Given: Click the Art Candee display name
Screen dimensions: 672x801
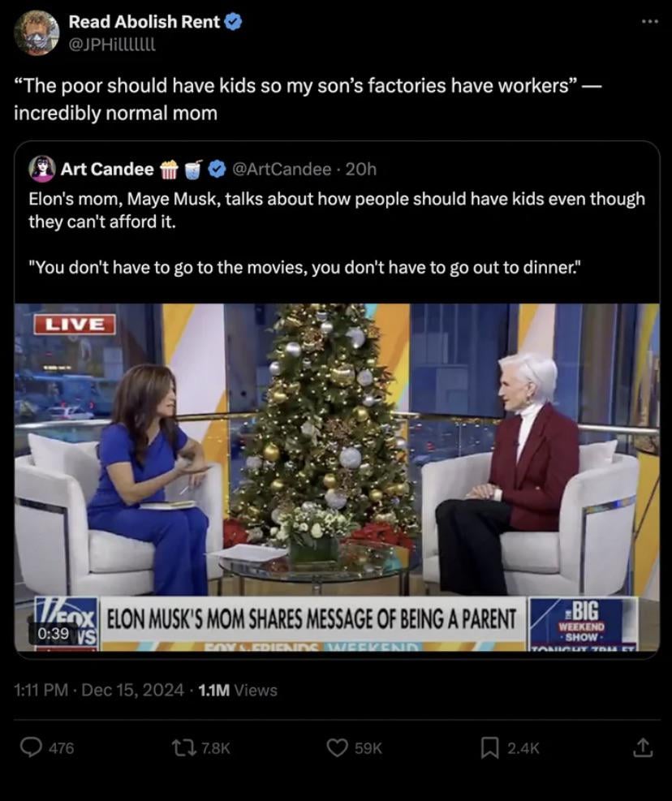Looking at the screenshot, I should pos(107,169).
